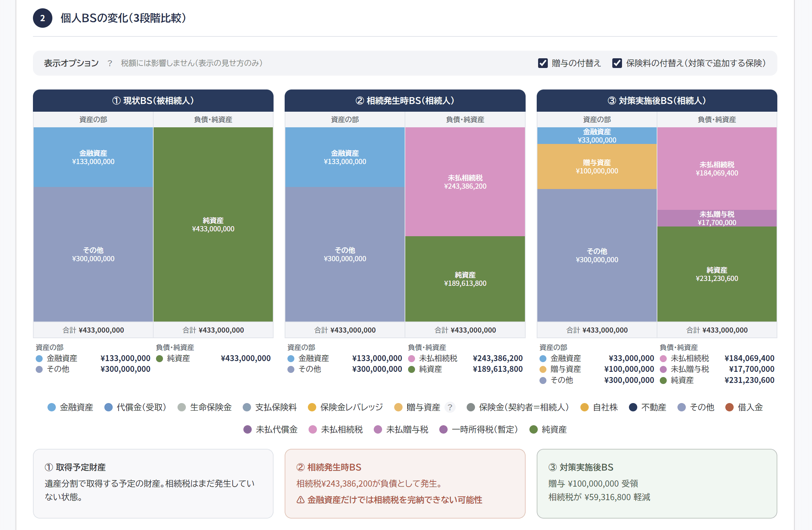812x530 pixels.
Task: Select the 未払贈与税 ¥17,700,000 chart block
Action: tap(717, 218)
